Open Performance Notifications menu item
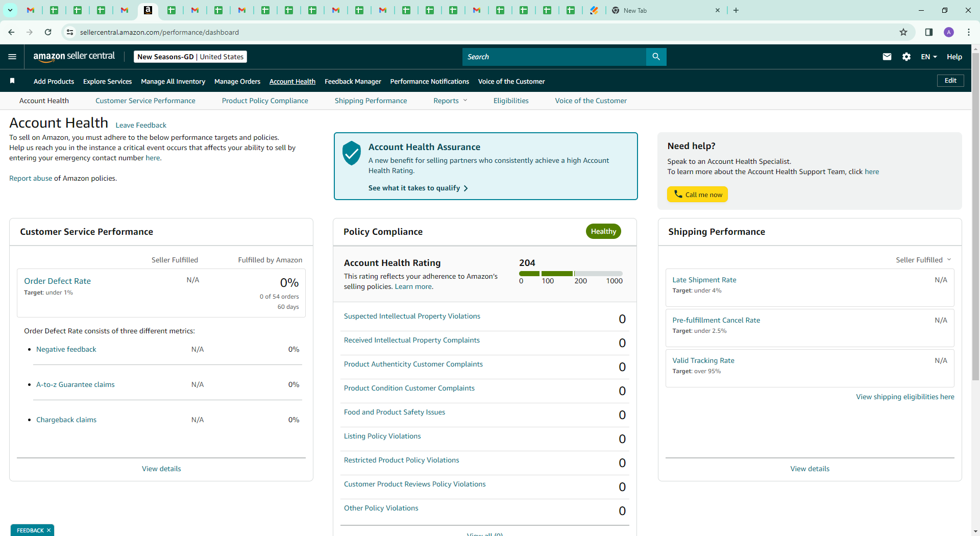 point(430,81)
